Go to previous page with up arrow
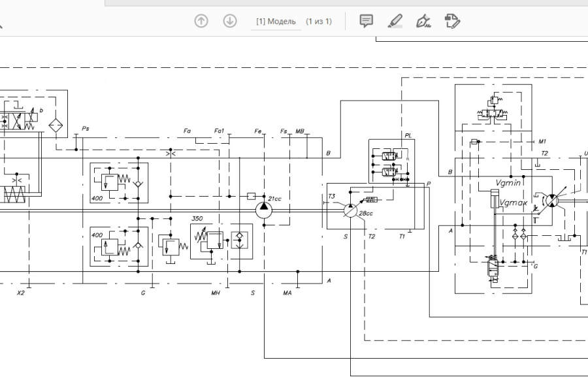The image size is (588, 392). point(201,21)
